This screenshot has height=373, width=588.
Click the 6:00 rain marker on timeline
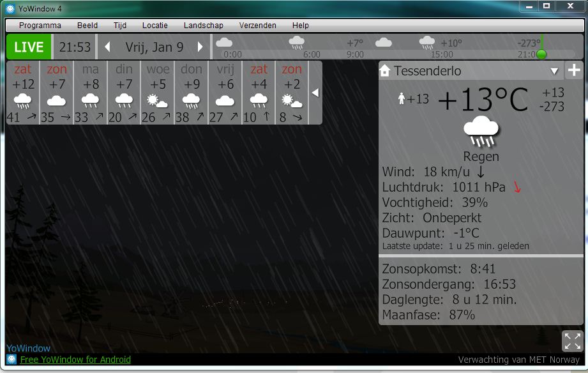coord(296,43)
